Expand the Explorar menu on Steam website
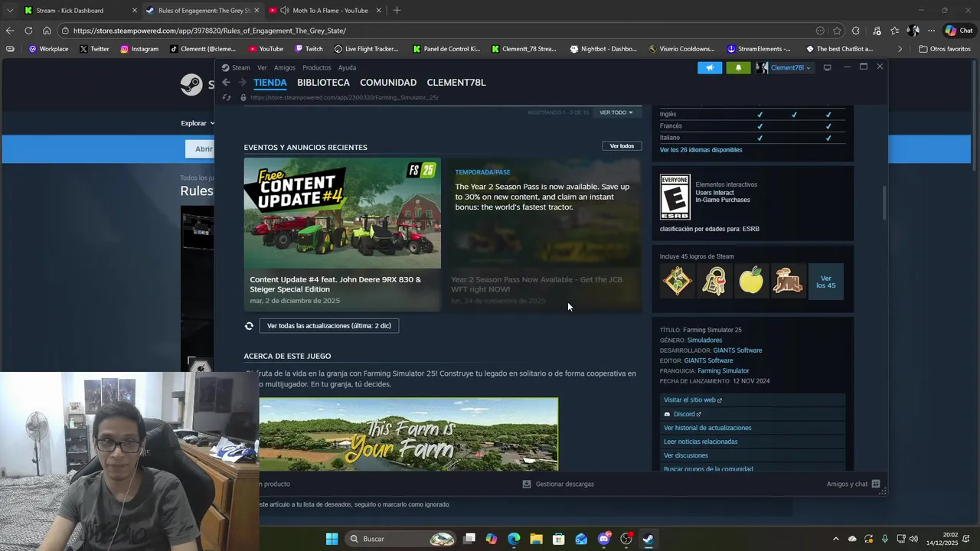 198,123
